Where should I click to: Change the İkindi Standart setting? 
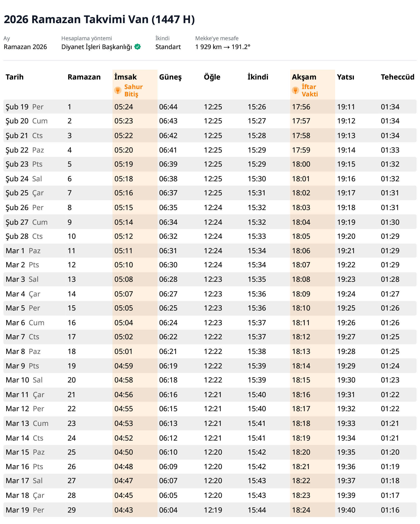coord(168,47)
